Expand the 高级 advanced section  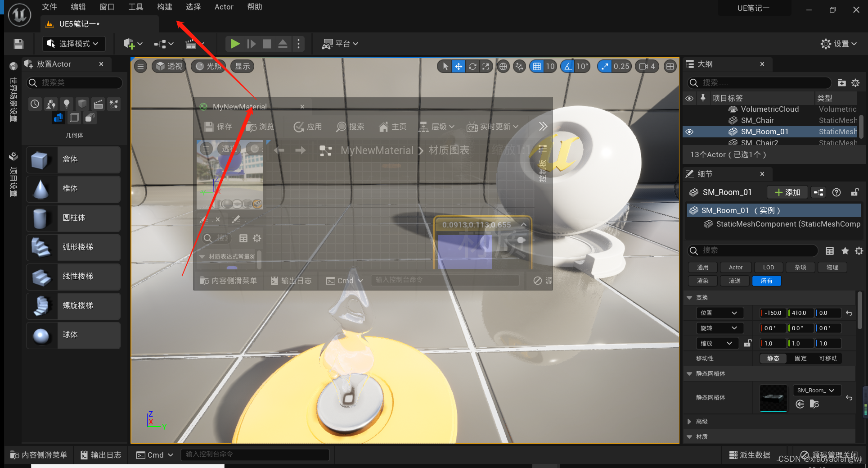(x=689, y=422)
